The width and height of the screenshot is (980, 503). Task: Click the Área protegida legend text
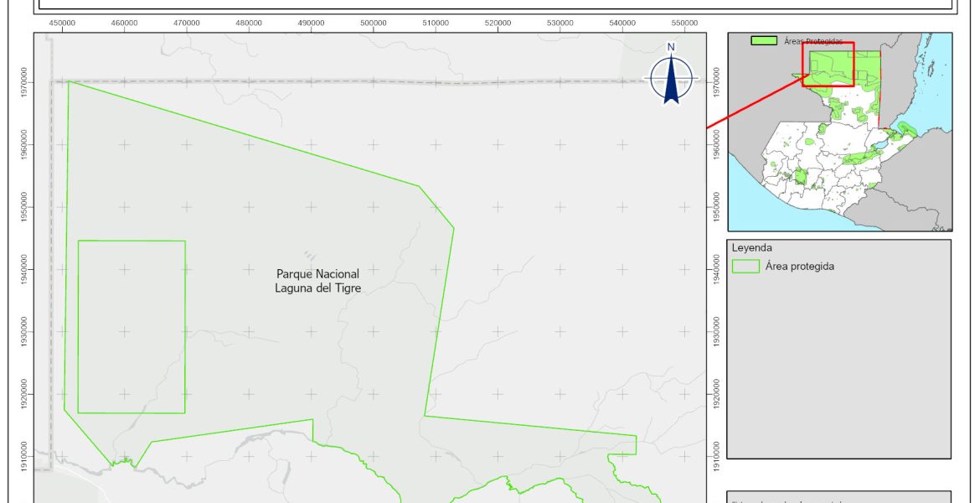click(799, 267)
